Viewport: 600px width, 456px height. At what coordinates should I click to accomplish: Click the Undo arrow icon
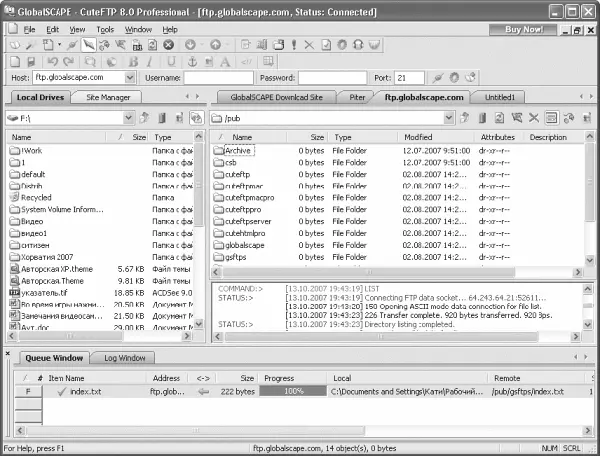(52, 62)
